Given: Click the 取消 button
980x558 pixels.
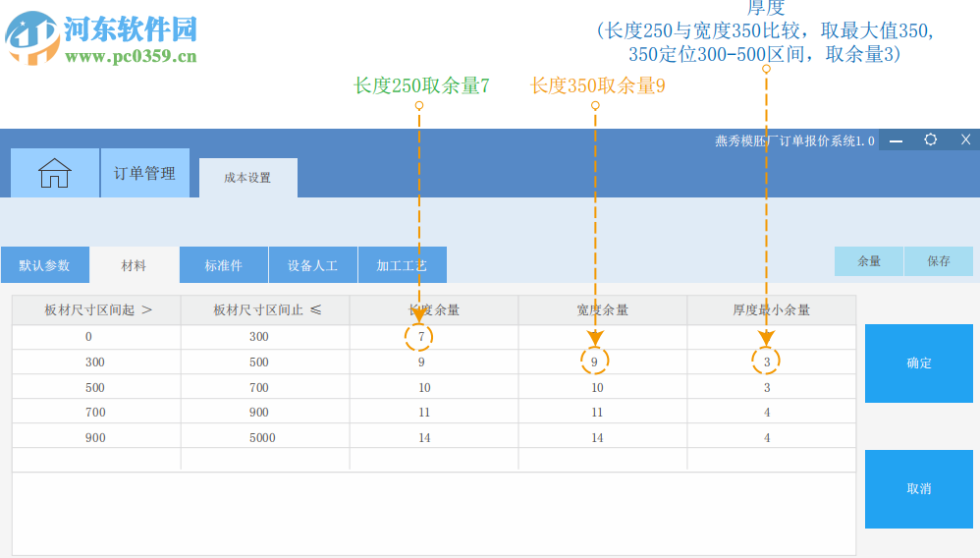Looking at the screenshot, I should (919, 488).
